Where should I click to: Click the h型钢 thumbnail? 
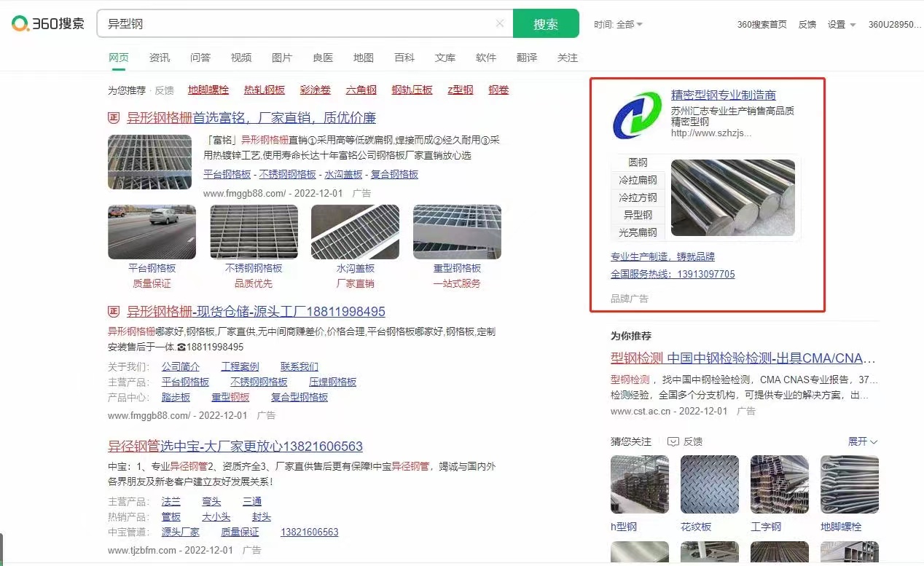[x=640, y=484]
